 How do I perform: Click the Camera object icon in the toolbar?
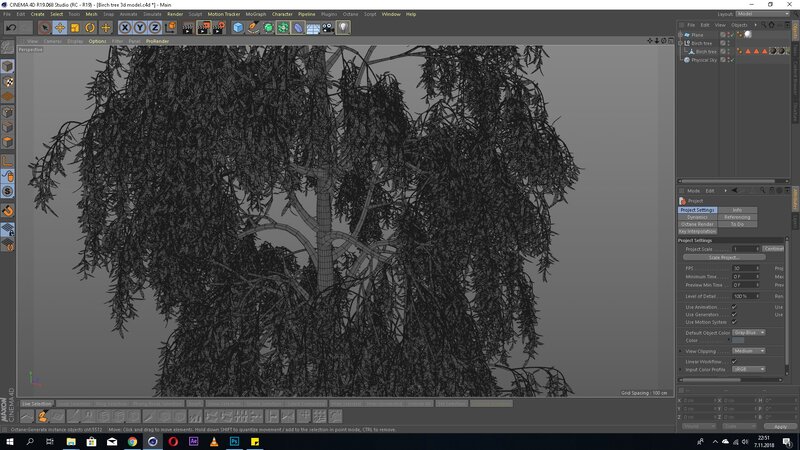point(328,28)
